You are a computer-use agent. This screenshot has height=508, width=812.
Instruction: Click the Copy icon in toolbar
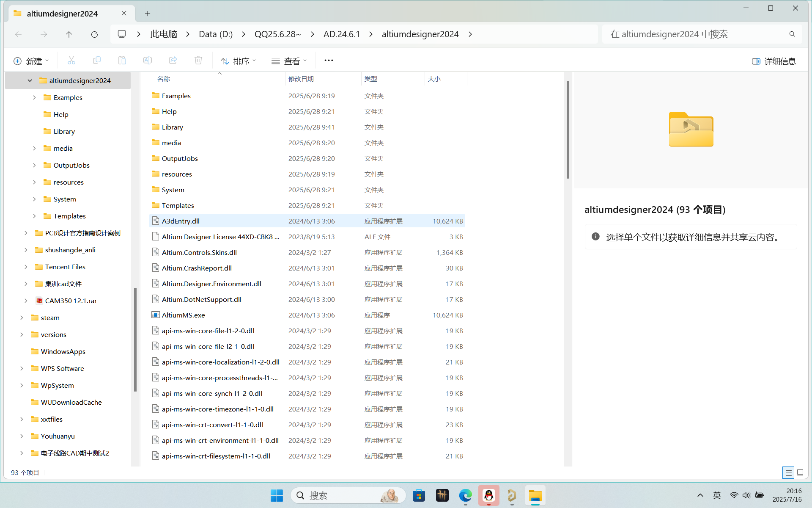pyautogui.click(x=97, y=61)
